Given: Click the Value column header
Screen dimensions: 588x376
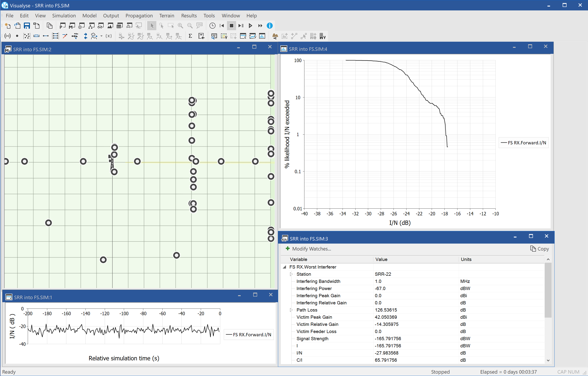Looking at the screenshot, I should 416,259.
